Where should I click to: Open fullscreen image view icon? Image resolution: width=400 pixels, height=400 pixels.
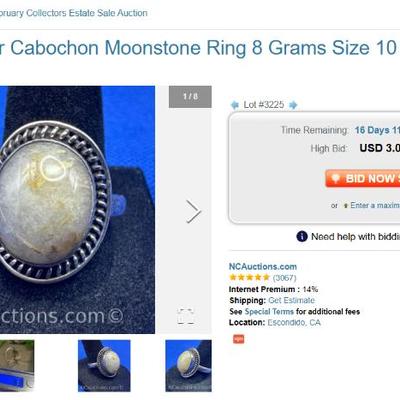(x=186, y=316)
